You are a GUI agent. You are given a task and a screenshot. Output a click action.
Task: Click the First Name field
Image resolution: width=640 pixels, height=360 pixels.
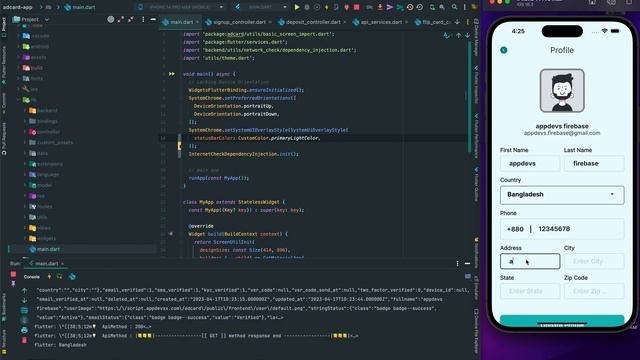point(530,163)
